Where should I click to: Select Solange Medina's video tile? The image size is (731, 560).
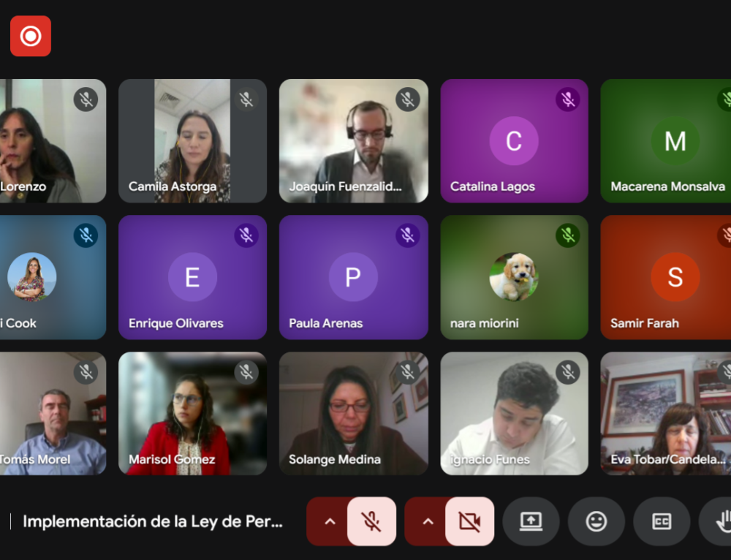click(353, 414)
